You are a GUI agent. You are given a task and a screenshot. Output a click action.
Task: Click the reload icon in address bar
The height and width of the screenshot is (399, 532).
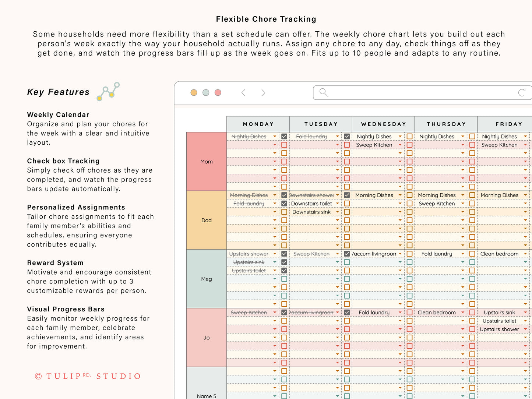pos(522,92)
